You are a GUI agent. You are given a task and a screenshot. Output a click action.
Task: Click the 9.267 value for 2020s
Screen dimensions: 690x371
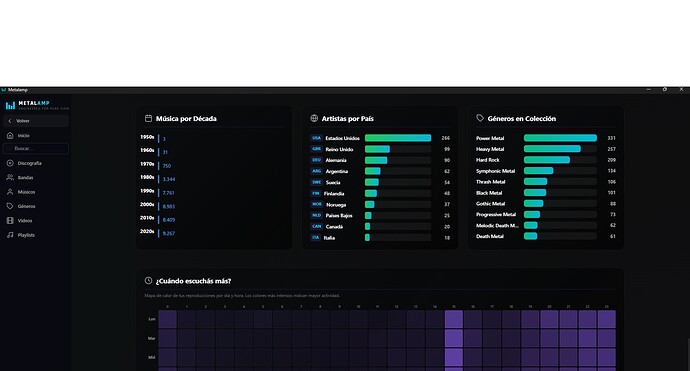(x=169, y=234)
